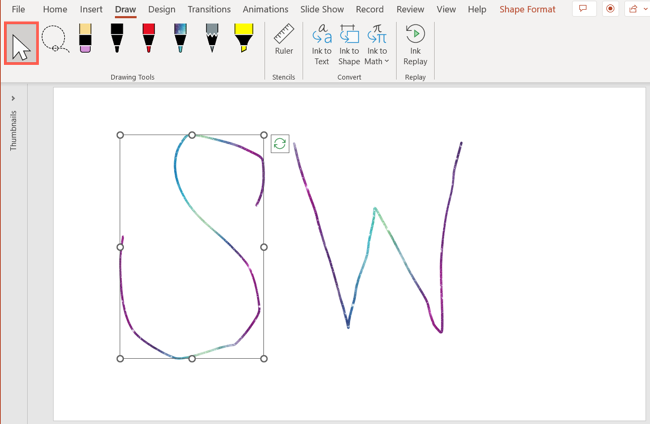Screen dimensions: 650x424
Task: Pick the Eraser tool
Action: [85, 39]
